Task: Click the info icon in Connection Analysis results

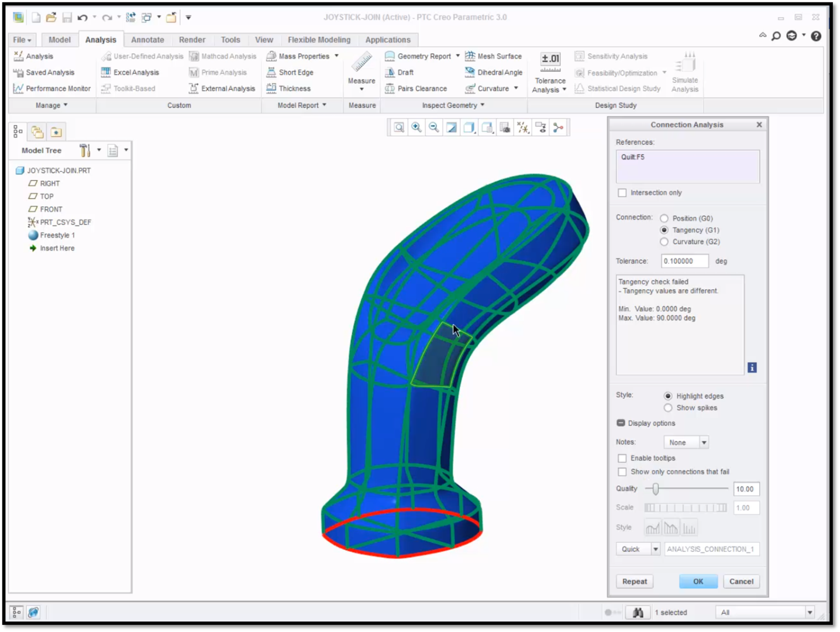Action: [x=752, y=367]
